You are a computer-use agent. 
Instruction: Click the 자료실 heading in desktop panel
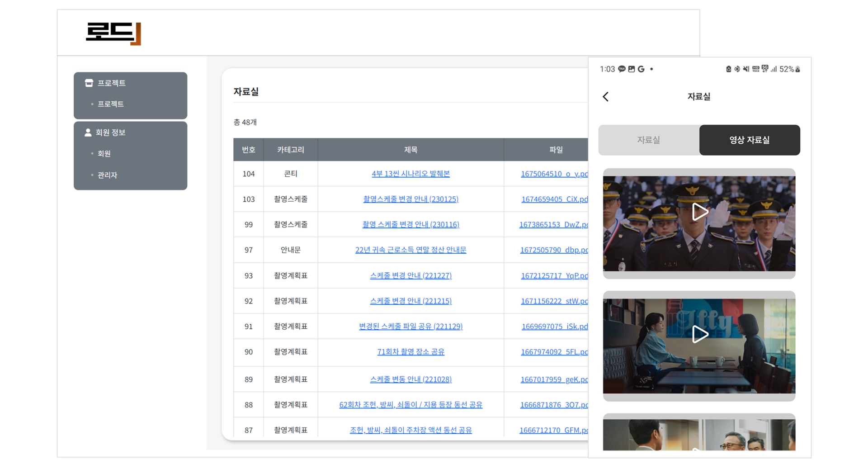pyautogui.click(x=246, y=91)
